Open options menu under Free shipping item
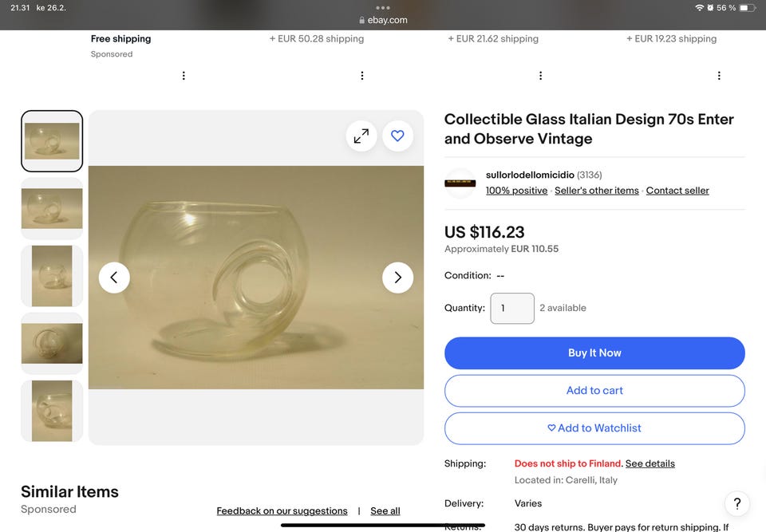 click(184, 76)
